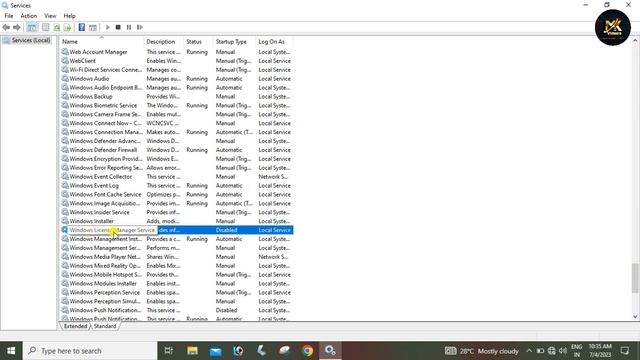This screenshot has width=640, height=360.
Task: Toggle the Show/Hide Action Pane icon
Action: coord(93,27)
